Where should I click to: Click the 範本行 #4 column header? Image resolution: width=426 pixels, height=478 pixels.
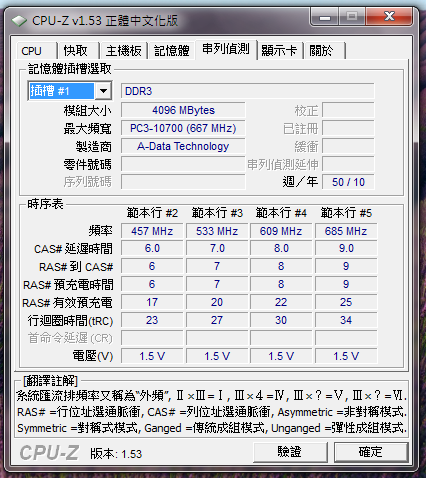[281, 213]
